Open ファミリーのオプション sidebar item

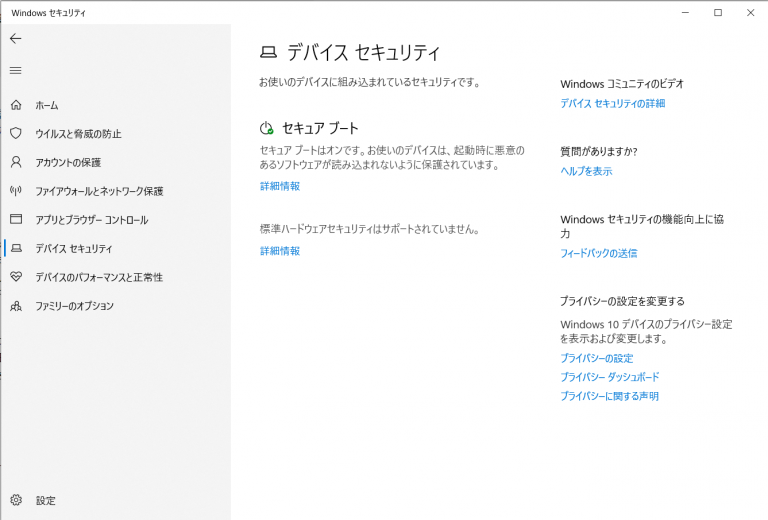[75, 306]
